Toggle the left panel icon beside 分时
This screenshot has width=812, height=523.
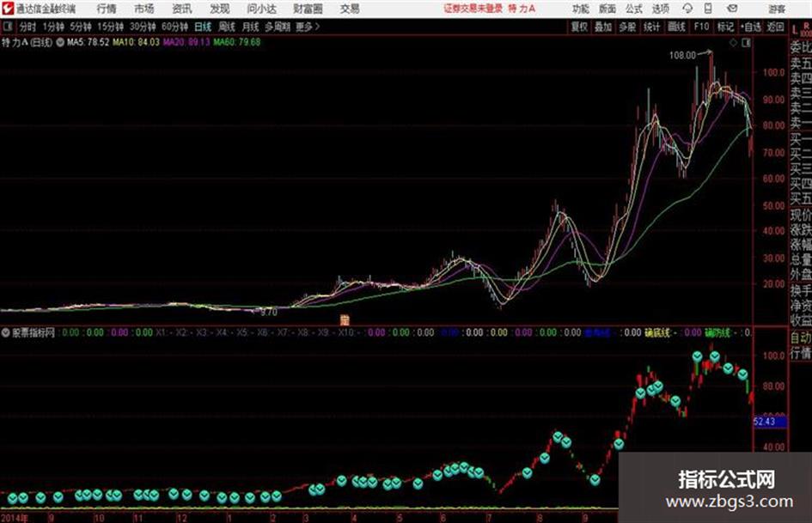(x=7, y=27)
